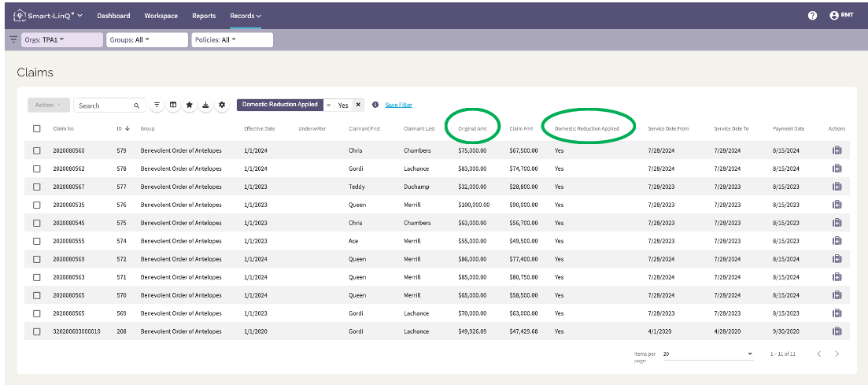Viewport: 868px width, 385px height.
Task: Click the Save Filter link
Action: [x=398, y=105]
